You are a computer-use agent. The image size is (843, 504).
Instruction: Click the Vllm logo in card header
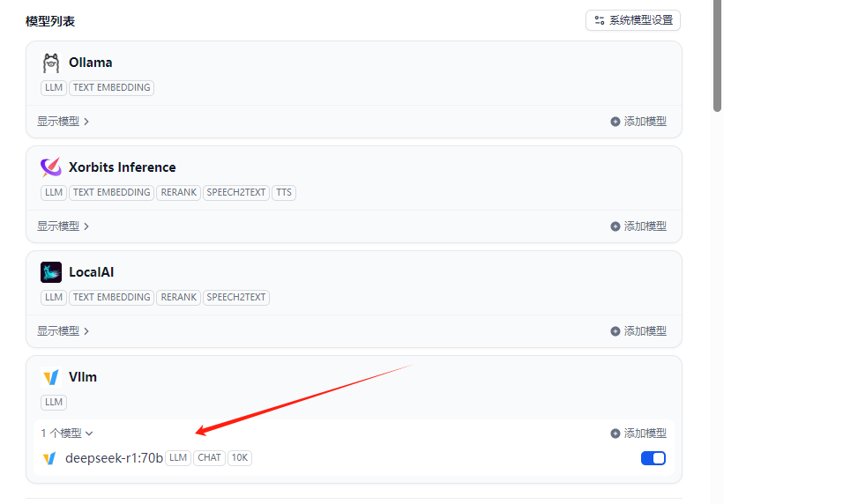click(51, 376)
